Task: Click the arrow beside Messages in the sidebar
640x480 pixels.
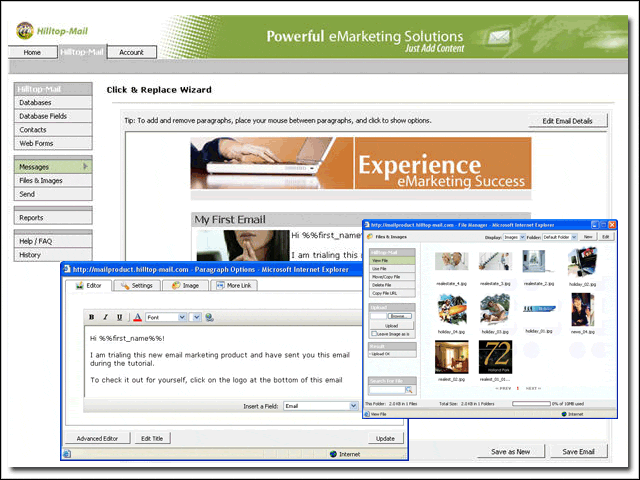Action: pos(85,166)
